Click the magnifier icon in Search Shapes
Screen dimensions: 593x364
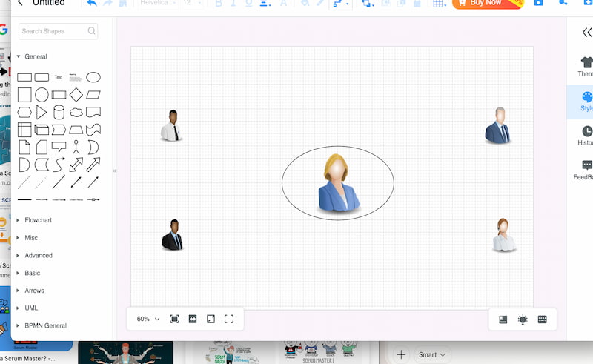[91, 30]
